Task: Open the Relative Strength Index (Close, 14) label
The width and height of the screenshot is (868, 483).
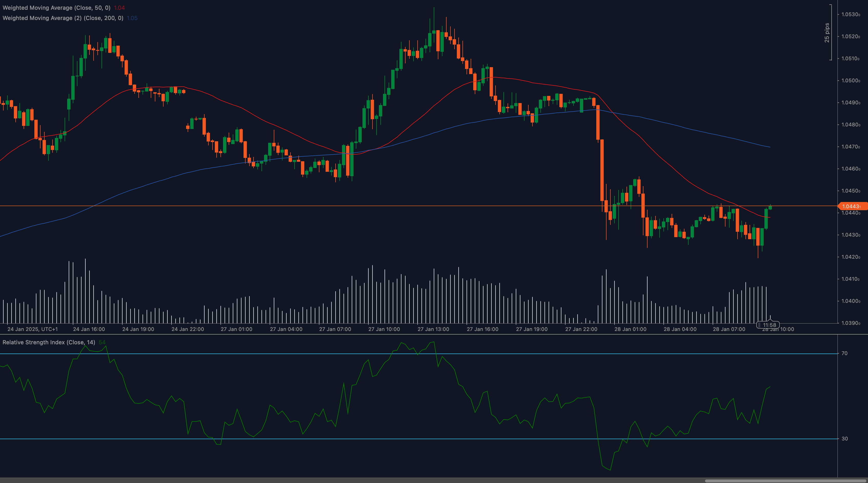Action: click(49, 342)
